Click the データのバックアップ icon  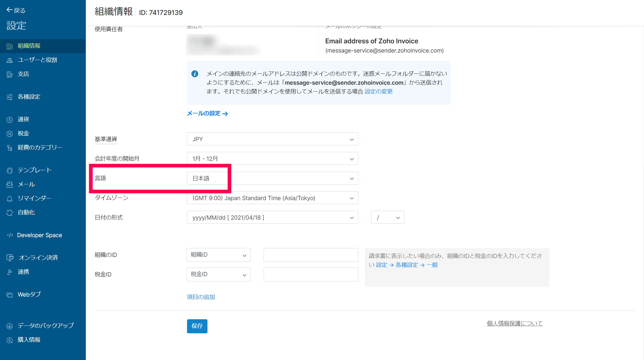[9, 326]
